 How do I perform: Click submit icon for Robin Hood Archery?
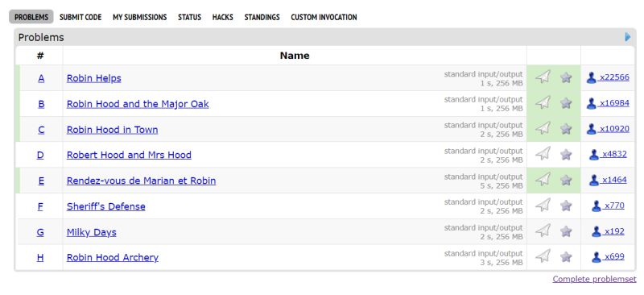543,256
